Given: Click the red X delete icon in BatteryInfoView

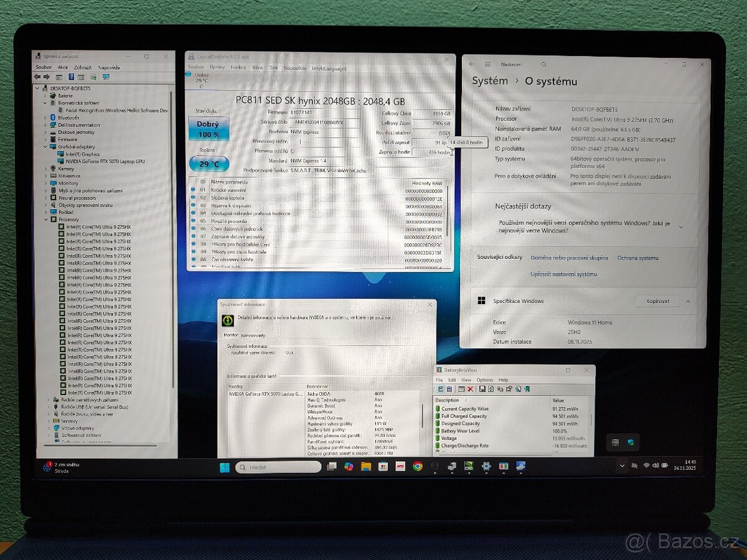Looking at the screenshot, I should click(470, 388).
